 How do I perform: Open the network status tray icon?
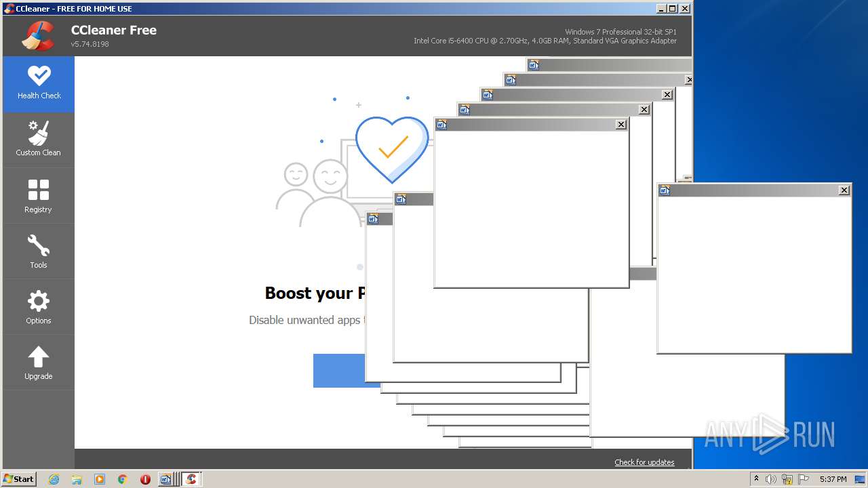pyautogui.click(x=787, y=479)
